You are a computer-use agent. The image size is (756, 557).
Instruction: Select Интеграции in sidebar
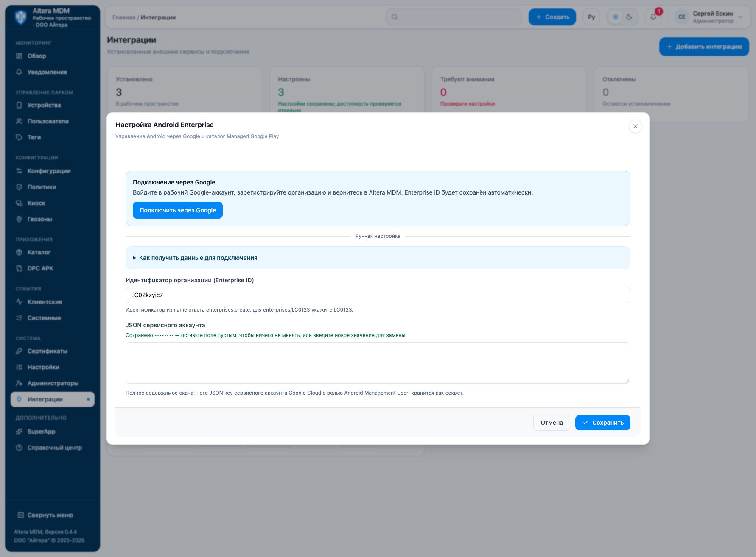pyautogui.click(x=53, y=399)
